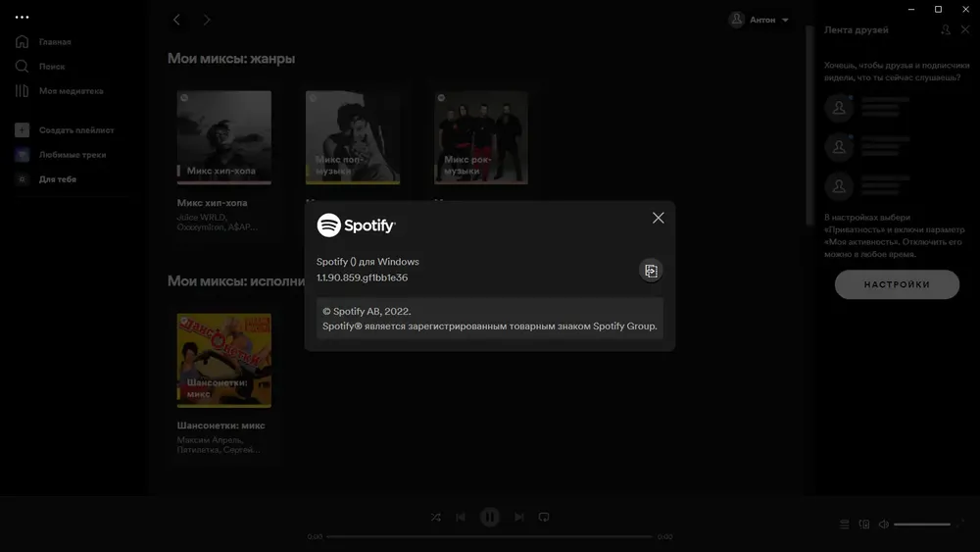Click Шансонетки: микс title link

(x=220, y=426)
